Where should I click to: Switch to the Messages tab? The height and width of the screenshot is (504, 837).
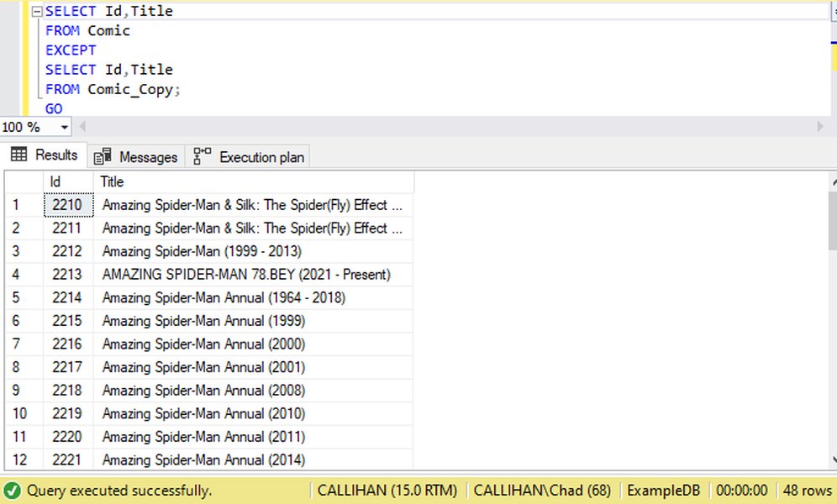coord(135,157)
